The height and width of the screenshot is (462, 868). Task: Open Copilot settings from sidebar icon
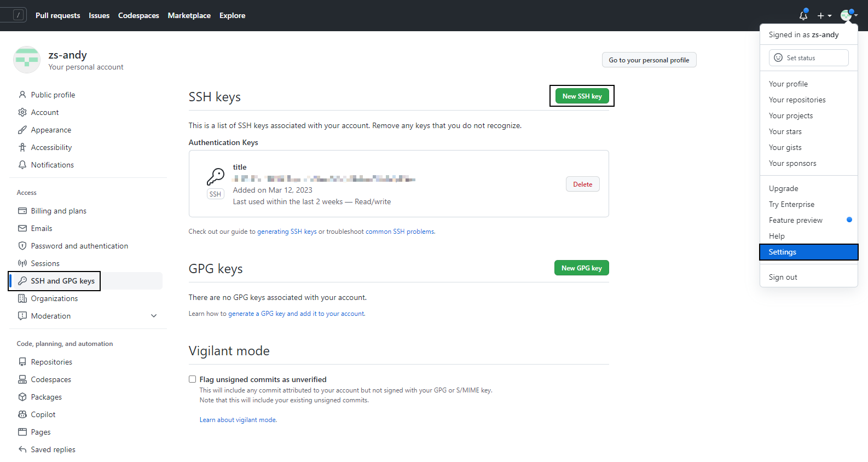22,414
